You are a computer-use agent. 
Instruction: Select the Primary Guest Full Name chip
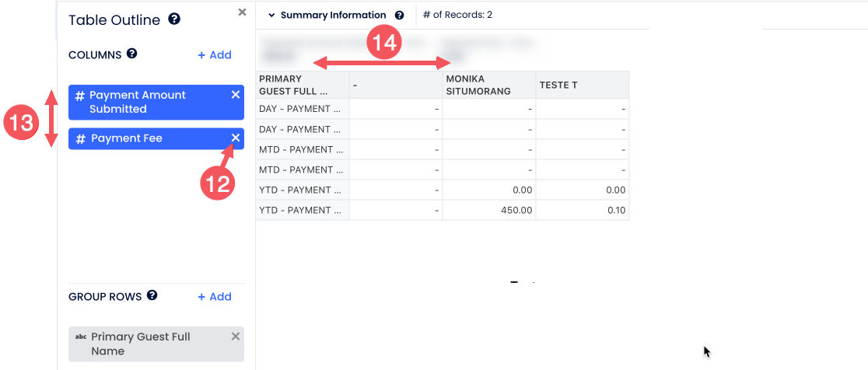click(148, 344)
